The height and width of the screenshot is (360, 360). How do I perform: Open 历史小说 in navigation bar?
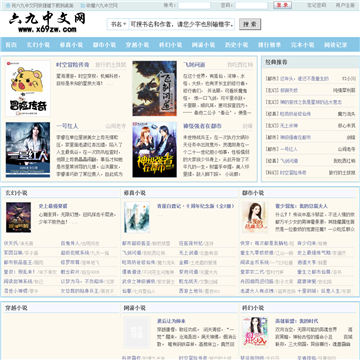(x=236, y=45)
